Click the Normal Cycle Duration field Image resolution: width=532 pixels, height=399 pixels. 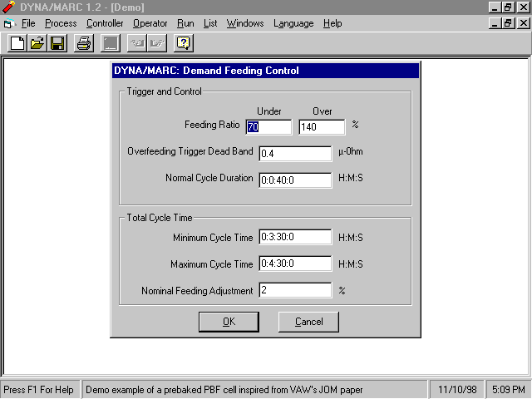tap(295, 180)
